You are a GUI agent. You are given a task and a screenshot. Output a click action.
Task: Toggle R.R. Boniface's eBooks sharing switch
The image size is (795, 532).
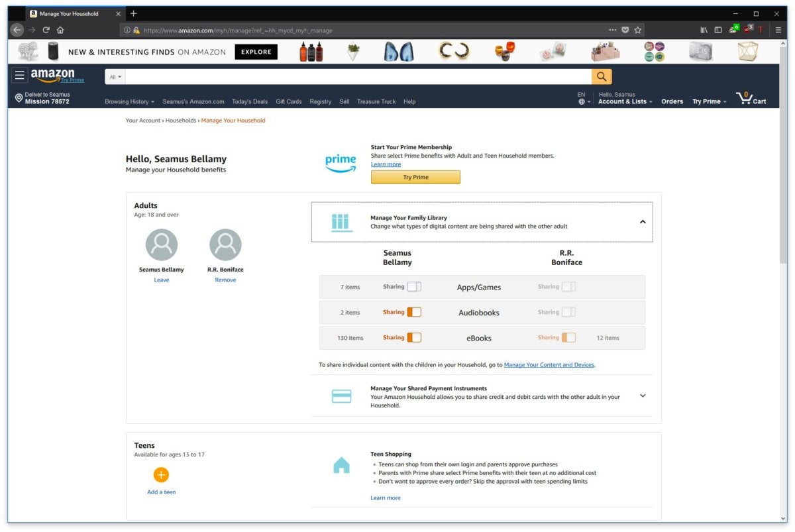(568, 337)
